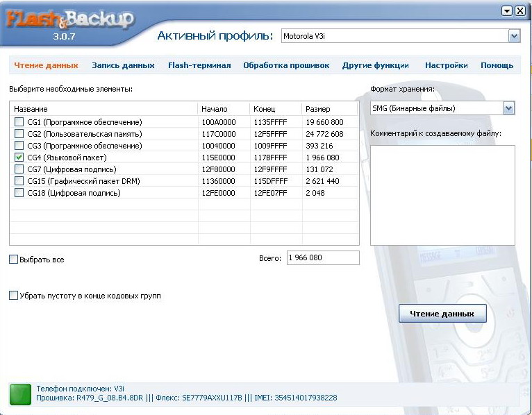
Task: Uncheck CG4 (Языковой пакет) checkbox
Action: point(19,158)
